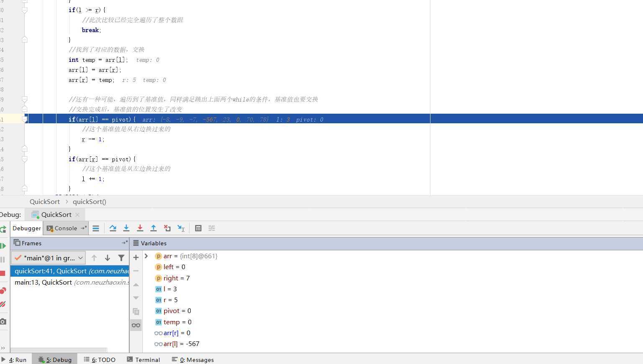Toggle Mute Breakpoints

coord(3,304)
